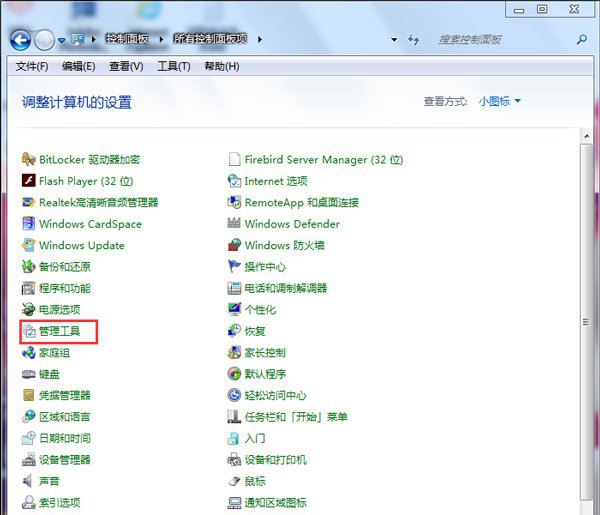Click the Windows 防火墙 icon
Viewport: 600px width, 515px height.
(x=234, y=245)
